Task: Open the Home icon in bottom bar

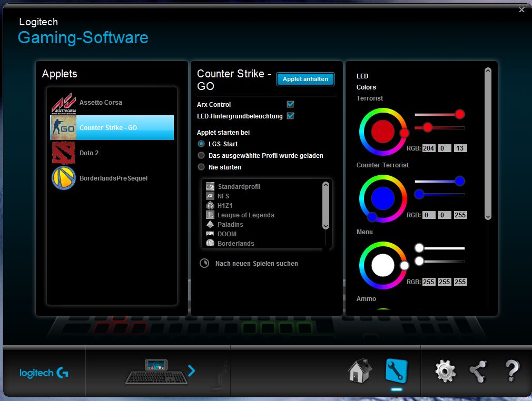Action: tap(360, 371)
